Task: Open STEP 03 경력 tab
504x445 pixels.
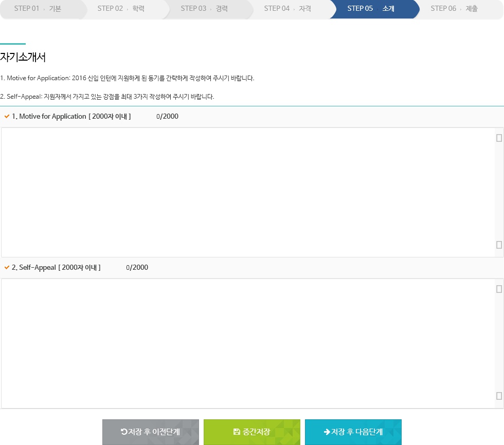Action: tap(207, 9)
